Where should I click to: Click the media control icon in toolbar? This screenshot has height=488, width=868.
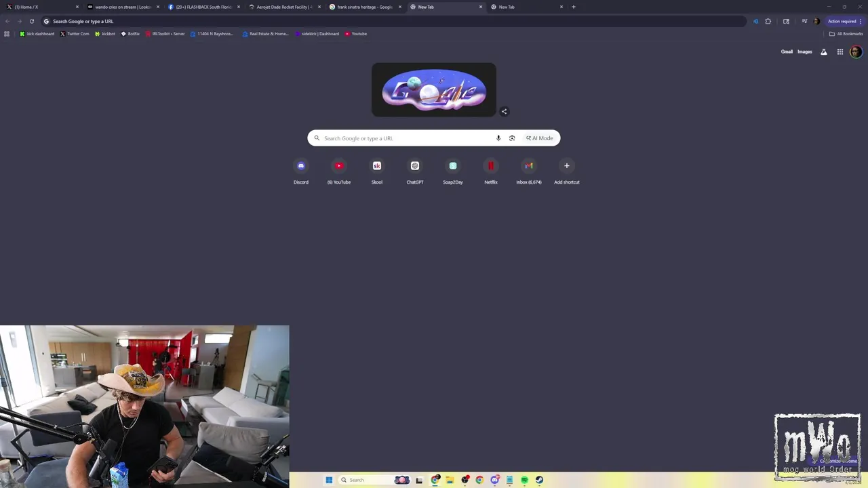[805, 21]
